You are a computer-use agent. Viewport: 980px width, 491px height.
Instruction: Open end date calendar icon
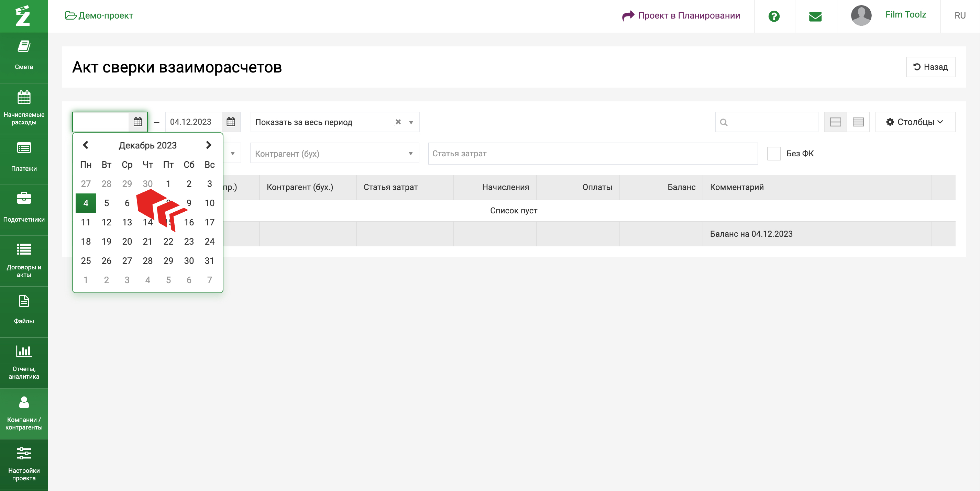(x=231, y=122)
